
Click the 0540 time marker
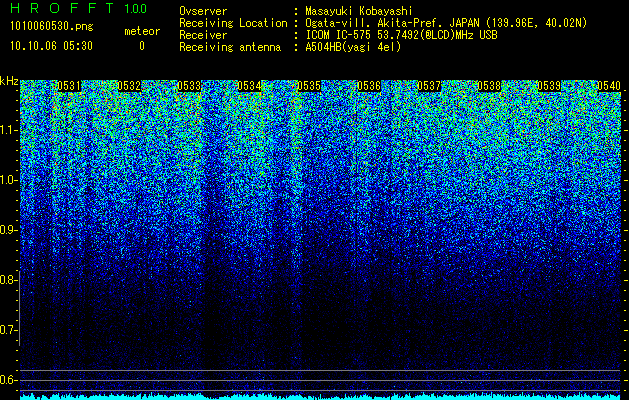609,86
